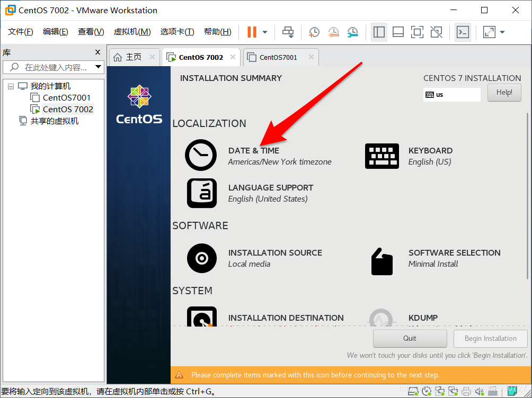532x398 pixels.
Task: Click the CD/DVD drive status icon
Action: coord(427,392)
